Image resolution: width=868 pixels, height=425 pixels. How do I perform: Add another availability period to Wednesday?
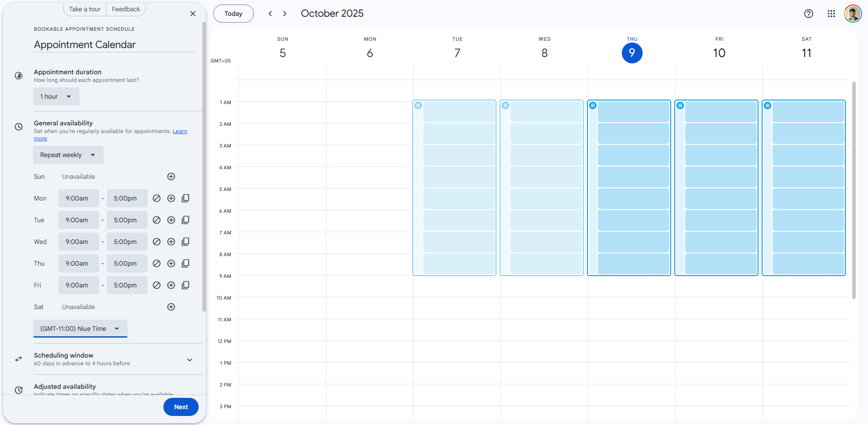(171, 242)
